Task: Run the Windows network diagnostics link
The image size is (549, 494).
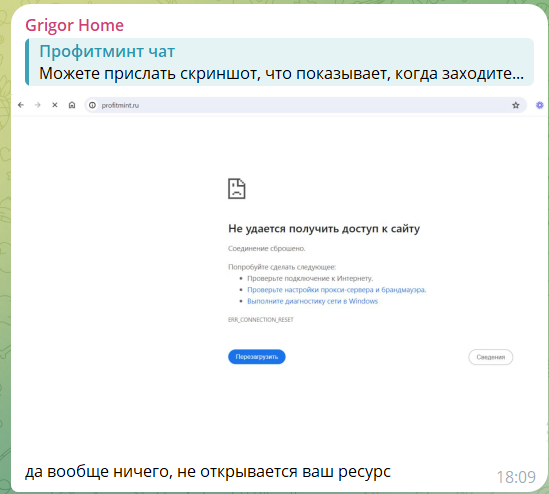Action: coord(312,301)
